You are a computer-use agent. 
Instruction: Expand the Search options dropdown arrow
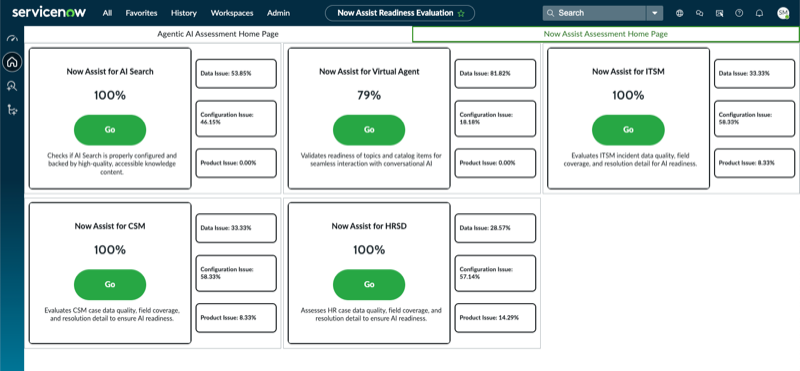[x=655, y=13]
